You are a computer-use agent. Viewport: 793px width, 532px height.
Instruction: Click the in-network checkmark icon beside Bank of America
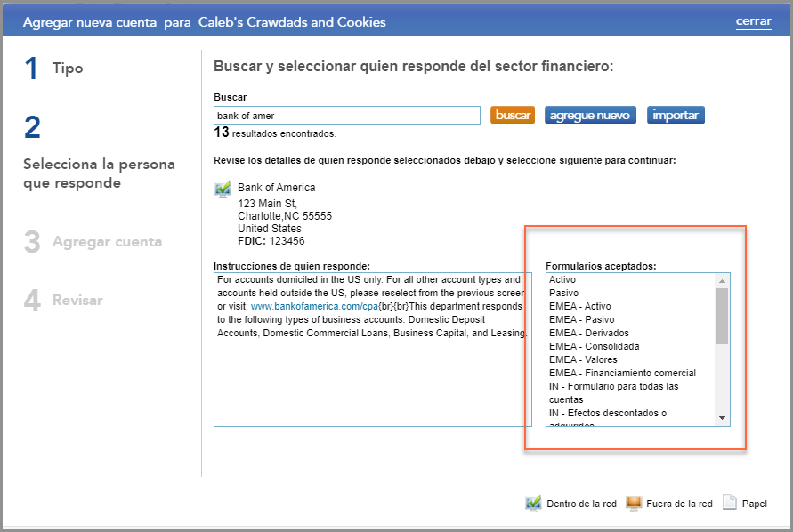pos(222,188)
